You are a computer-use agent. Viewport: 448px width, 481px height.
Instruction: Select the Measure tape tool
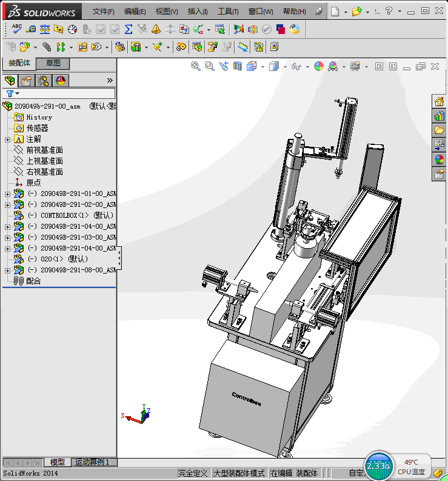pos(31,29)
